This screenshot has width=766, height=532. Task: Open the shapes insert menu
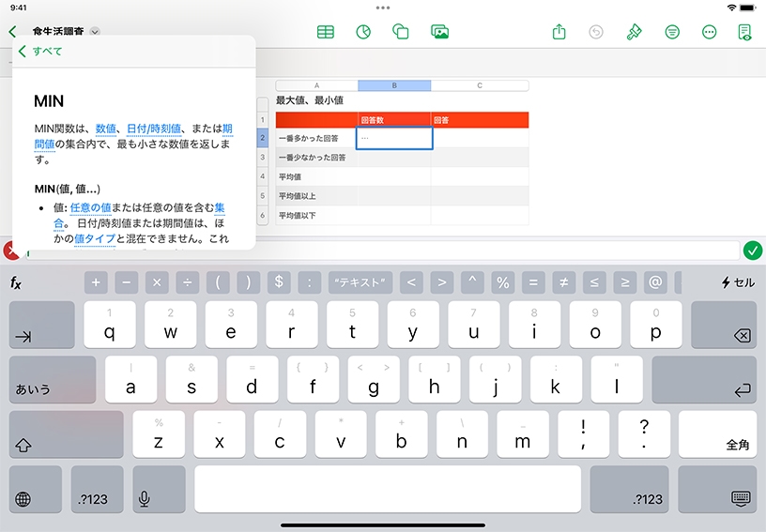(401, 32)
